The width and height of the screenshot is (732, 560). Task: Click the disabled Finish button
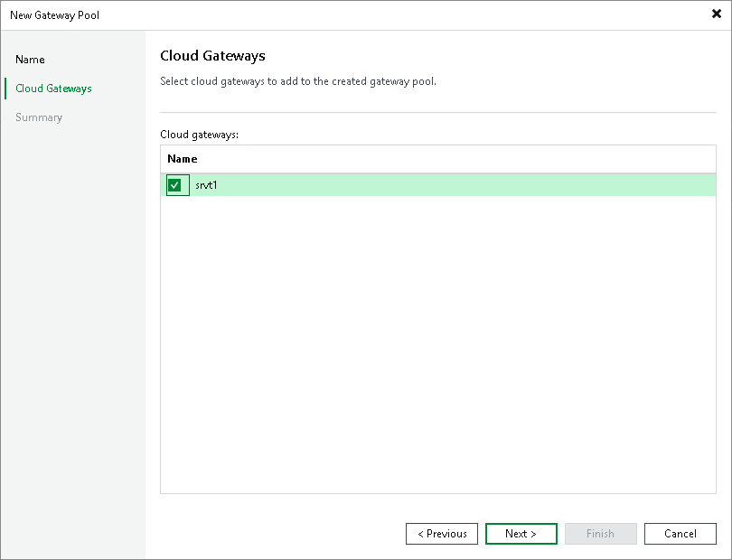pyautogui.click(x=600, y=533)
